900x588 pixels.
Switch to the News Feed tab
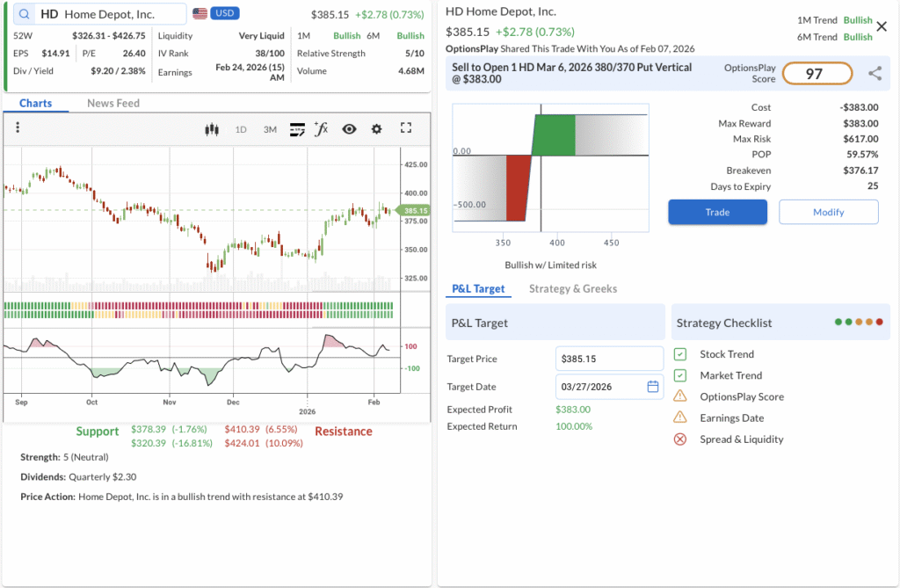point(113,103)
